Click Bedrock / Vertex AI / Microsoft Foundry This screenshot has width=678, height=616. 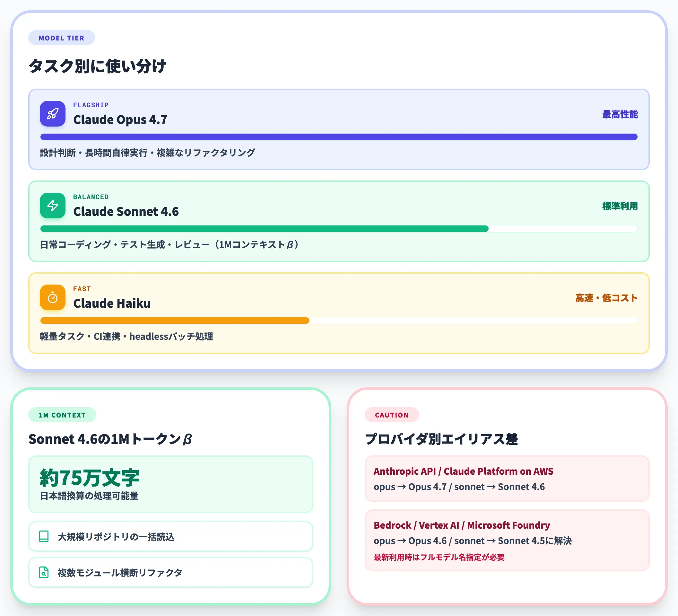[462, 525]
